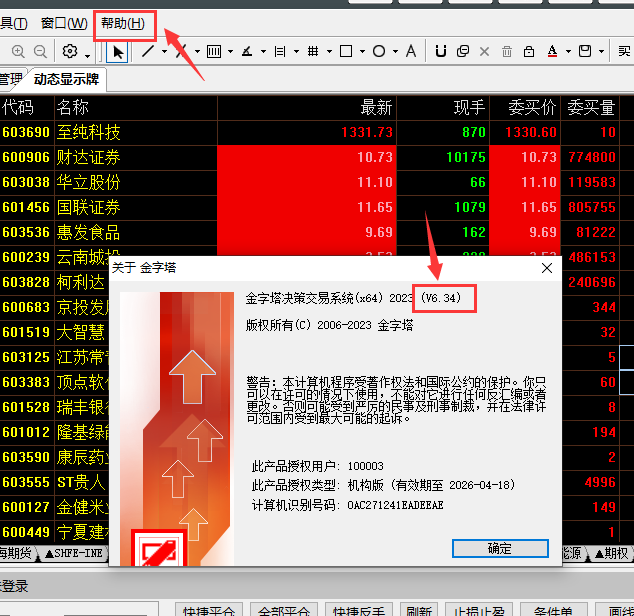
Task: Open the settings gear tool
Action: click(70, 52)
